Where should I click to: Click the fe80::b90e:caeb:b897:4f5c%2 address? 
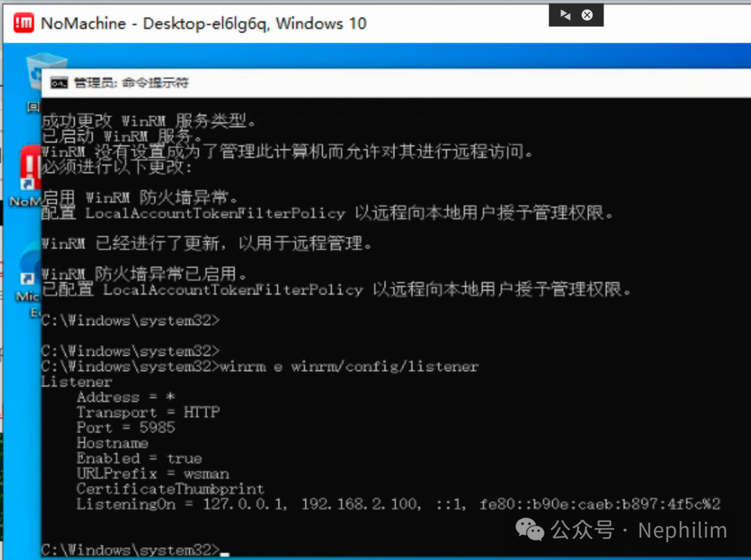(x=600, y=504)
